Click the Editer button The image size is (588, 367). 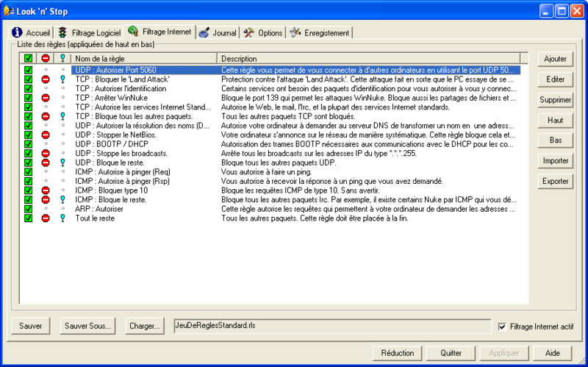[x=555, y=79]
